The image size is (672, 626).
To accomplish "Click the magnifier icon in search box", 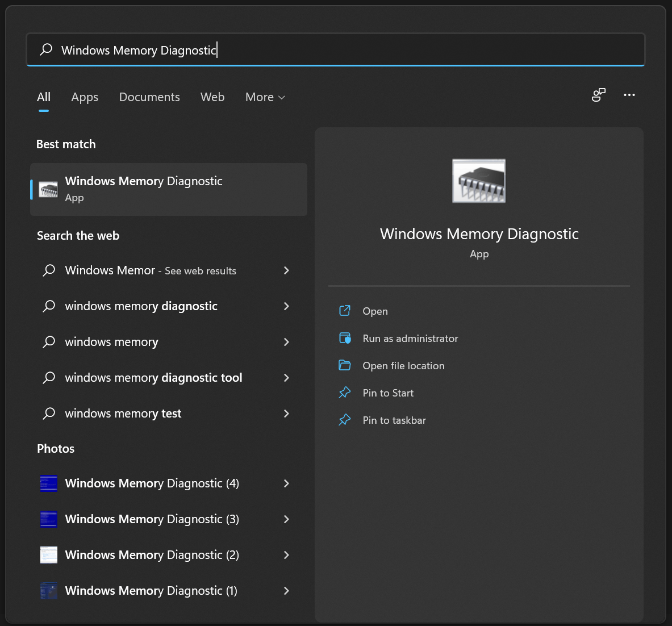I will tap(46, 50).
